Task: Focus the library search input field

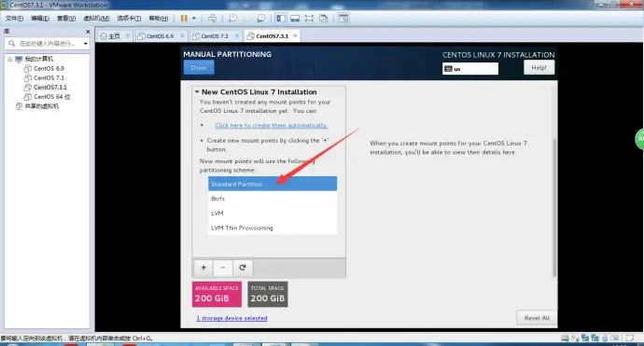Action: [45, 44]
